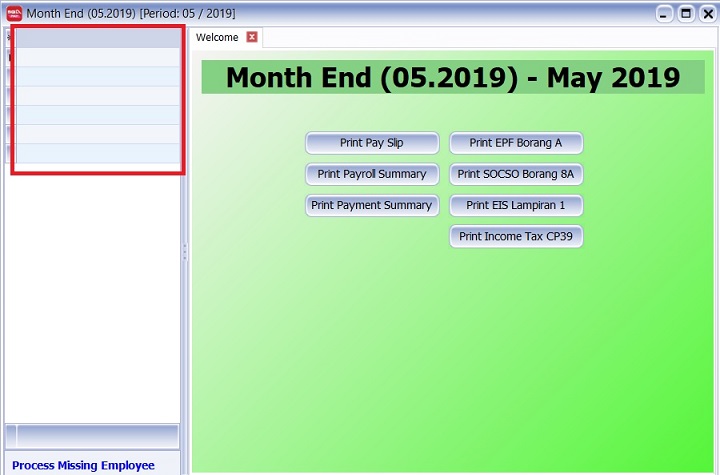Screen dimensions: 720x475
Task: Select Print Payment Summary
Action: click(371, 205)
